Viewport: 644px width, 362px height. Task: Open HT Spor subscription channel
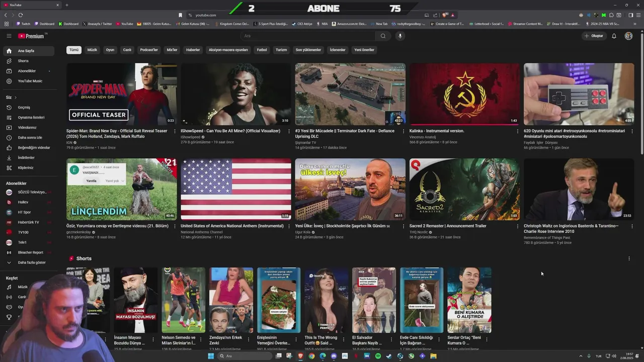coord(28,212)
